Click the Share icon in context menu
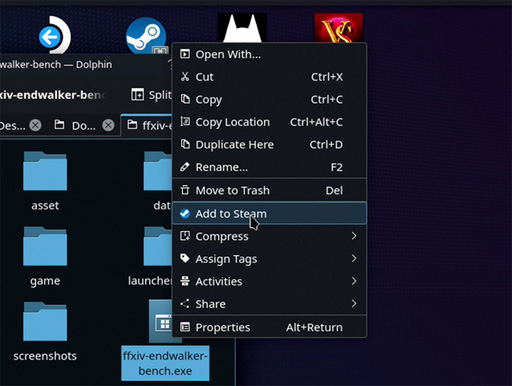512x386 pixels. (x=185, y=304)
